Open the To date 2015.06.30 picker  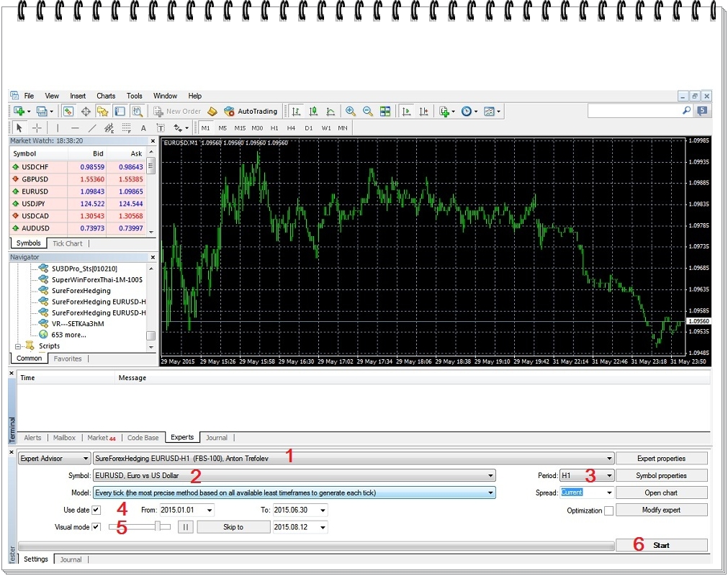point(300,510)
